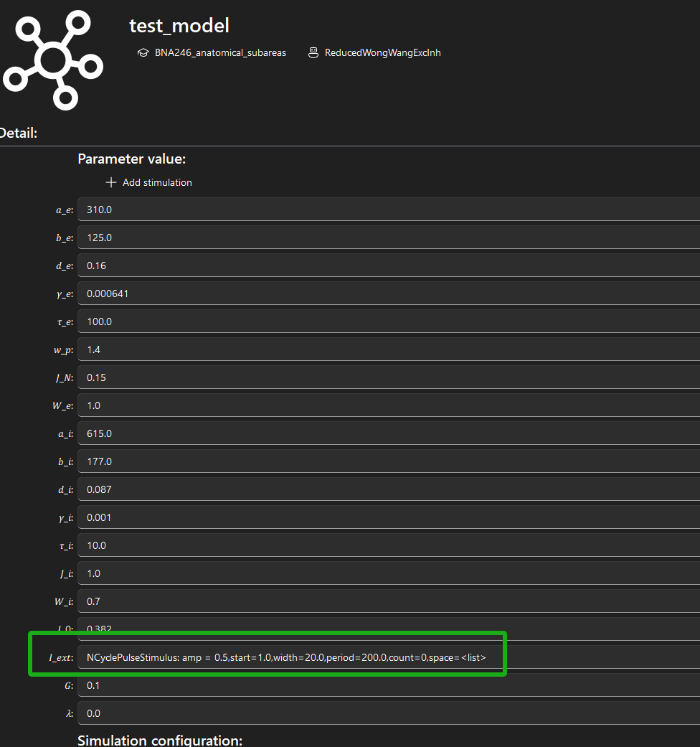The width and height of the screenshot is (700, 747).
Task: Edit the a_i field showing 615.0
Action: pyautogui.click(x=389, y=433)
